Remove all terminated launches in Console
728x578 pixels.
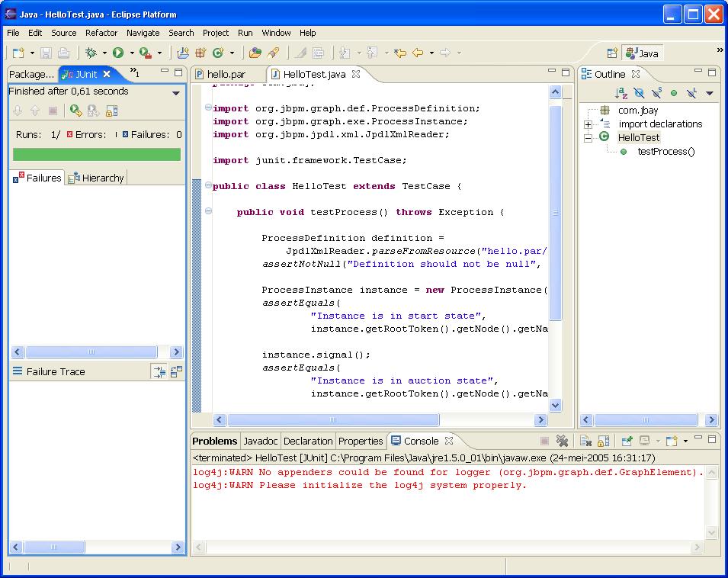tap(563, 441)
